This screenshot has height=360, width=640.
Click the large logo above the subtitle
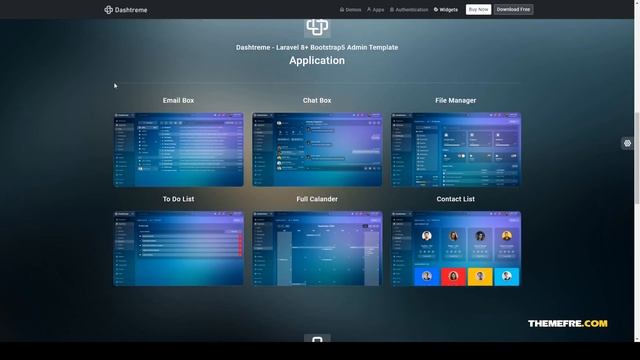pyautogui.click(x=317, y=28)
